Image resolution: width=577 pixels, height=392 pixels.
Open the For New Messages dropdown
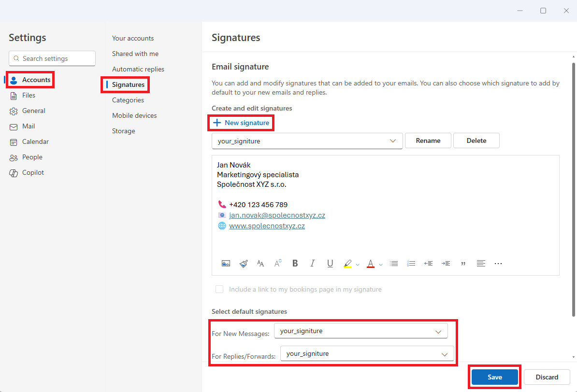point(361,331)
